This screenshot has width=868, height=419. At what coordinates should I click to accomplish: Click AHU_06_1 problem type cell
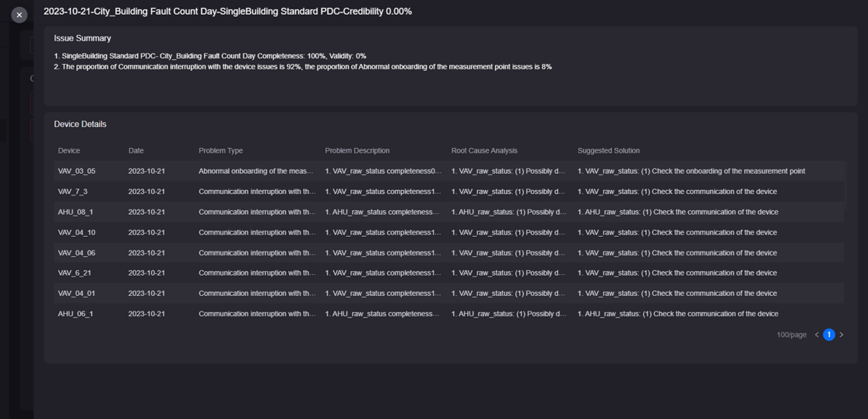click(x=257, y=314)
